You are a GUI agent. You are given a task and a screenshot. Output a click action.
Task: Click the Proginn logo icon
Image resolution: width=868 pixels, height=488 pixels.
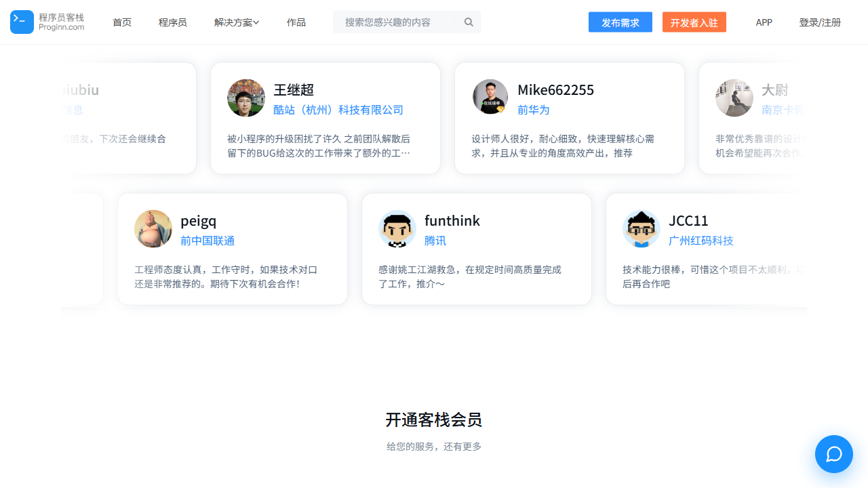pos(22,22)
